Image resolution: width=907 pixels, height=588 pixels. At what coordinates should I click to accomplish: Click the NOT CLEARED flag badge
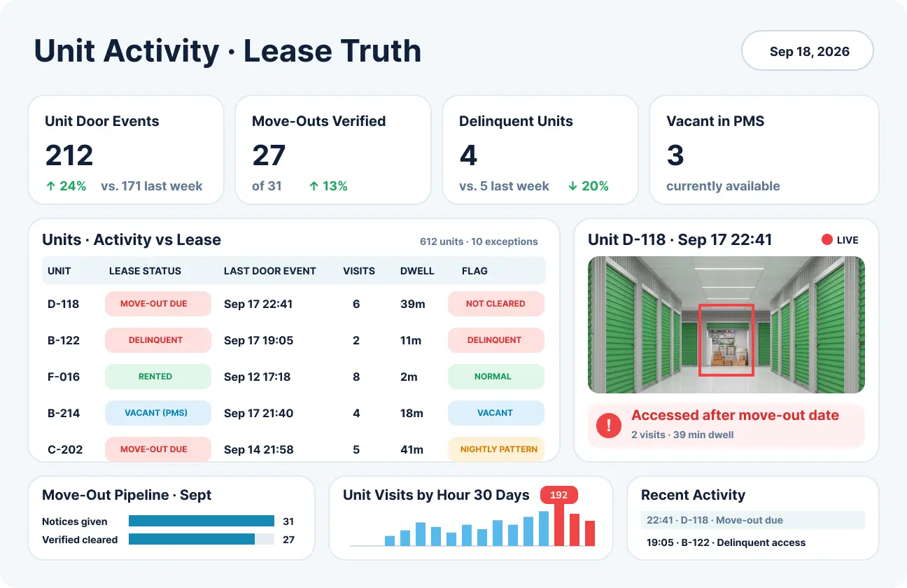tap(496, 304)
